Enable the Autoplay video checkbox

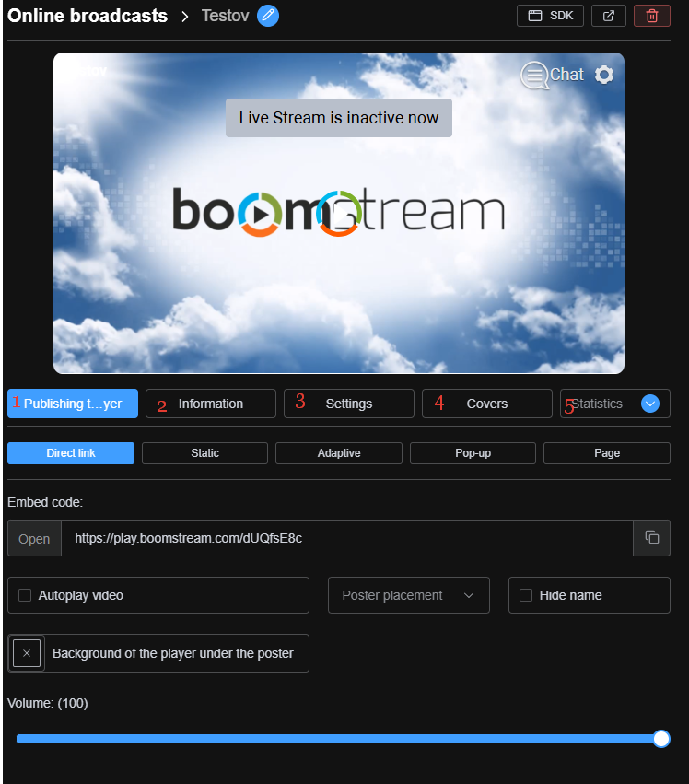(x=25, y=595)
